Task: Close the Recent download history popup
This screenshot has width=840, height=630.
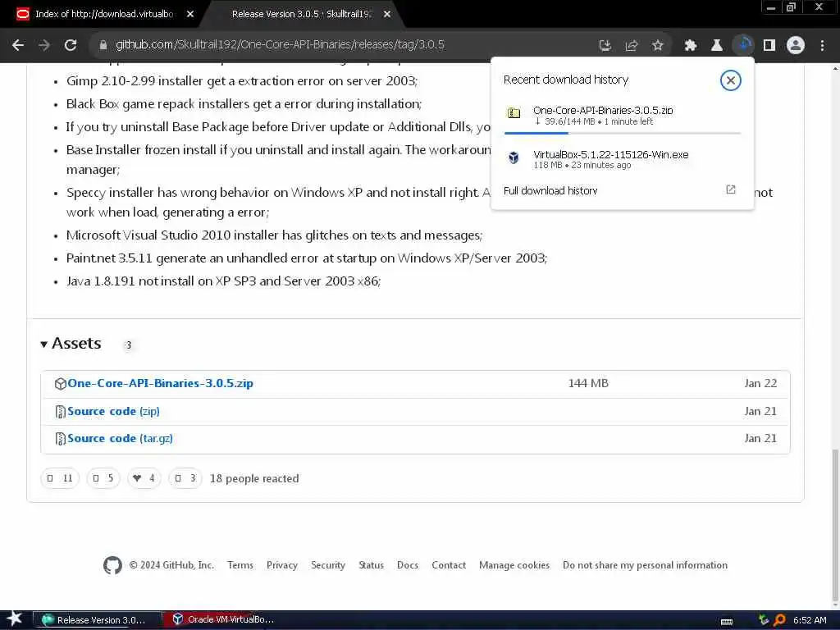Action: click(x=730, y=80)
